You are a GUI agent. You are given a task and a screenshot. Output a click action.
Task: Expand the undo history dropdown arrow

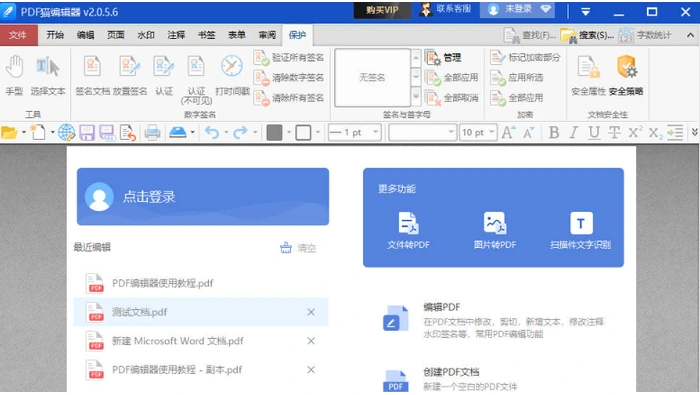226,133
